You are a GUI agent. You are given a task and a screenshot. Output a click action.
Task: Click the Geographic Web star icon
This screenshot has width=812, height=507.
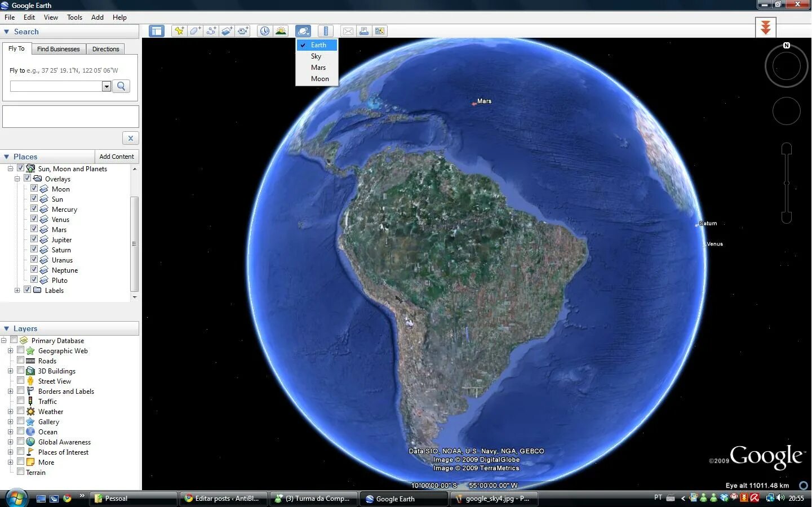pyautogui.click(x=30, y=351)
